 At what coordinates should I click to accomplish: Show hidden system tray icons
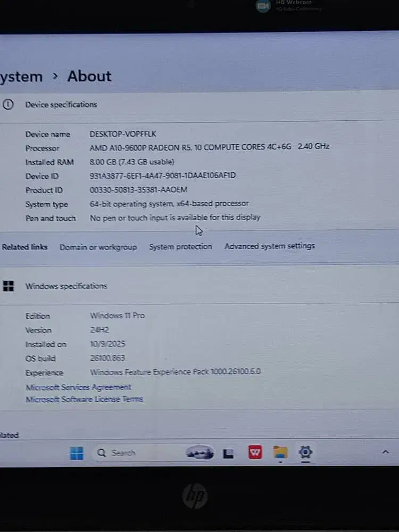pyautogui.click(x=386, y=452)
